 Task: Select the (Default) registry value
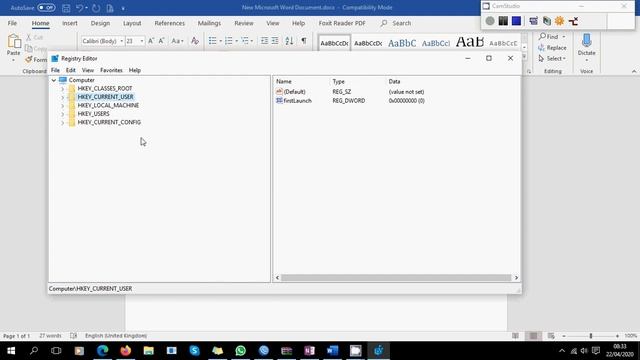click(294, 92)
